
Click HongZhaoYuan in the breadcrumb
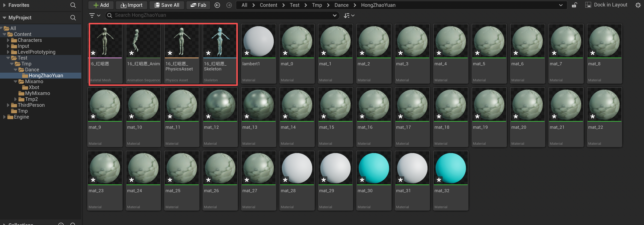(378, 5)
